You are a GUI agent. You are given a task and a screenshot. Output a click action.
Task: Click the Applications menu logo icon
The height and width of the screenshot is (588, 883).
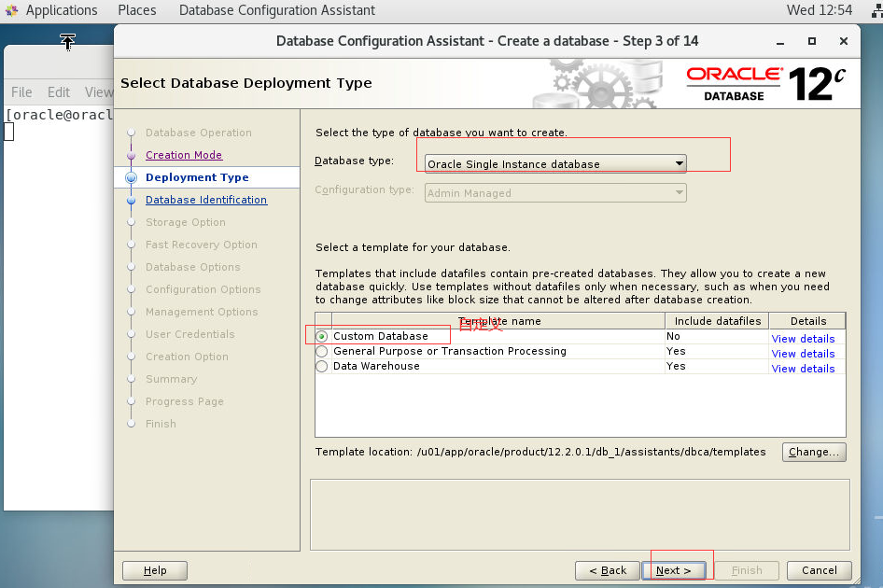12,10
